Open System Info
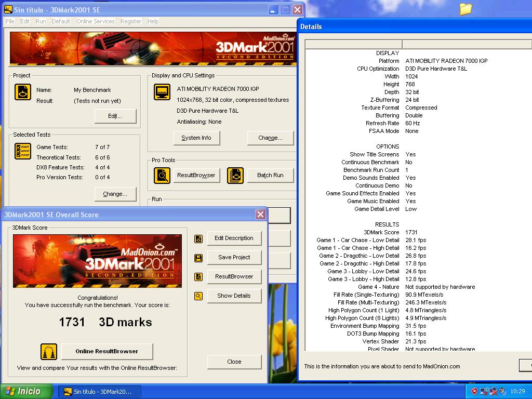The height and width of the screenshot is (399, 532). coord(196,138)
